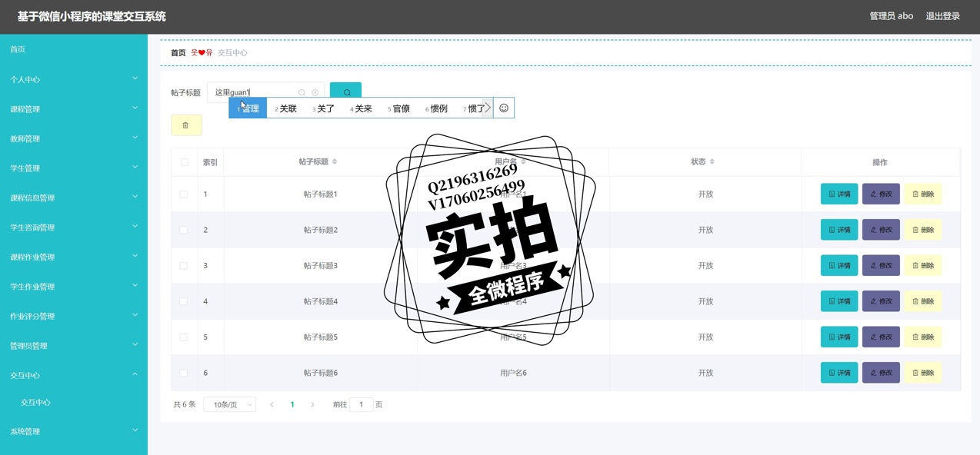Expand 课程管理 in the sidebar

click(73, 109)
